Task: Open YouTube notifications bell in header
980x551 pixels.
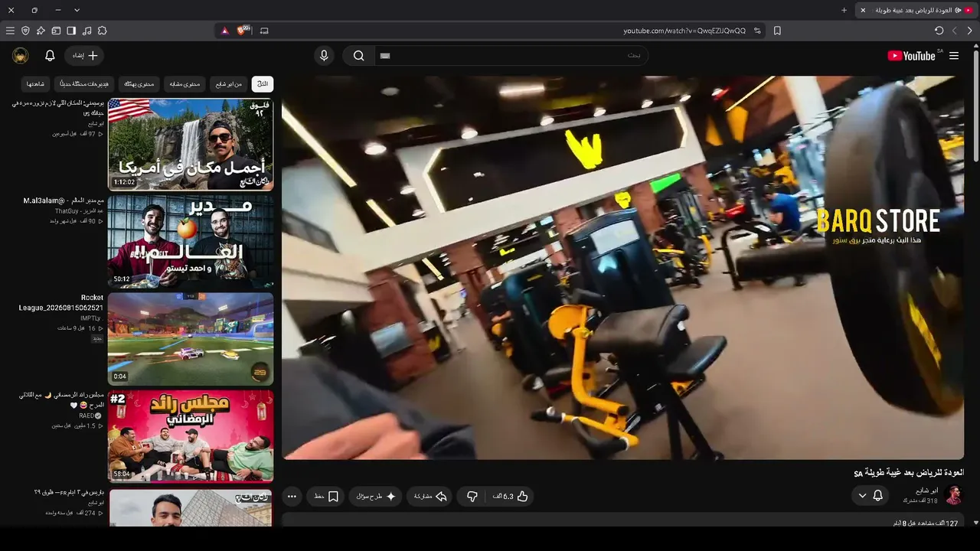Action: click(50, 56)
